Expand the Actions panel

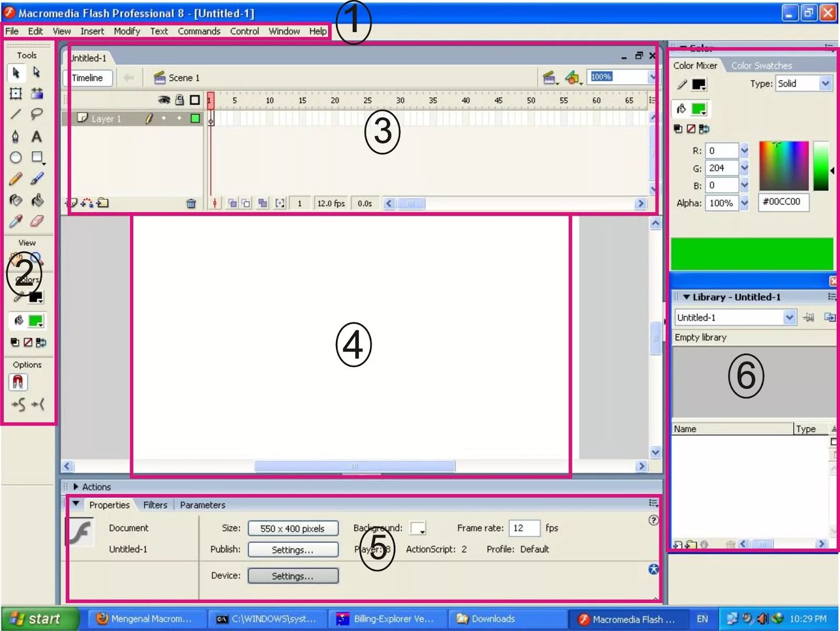76,487
